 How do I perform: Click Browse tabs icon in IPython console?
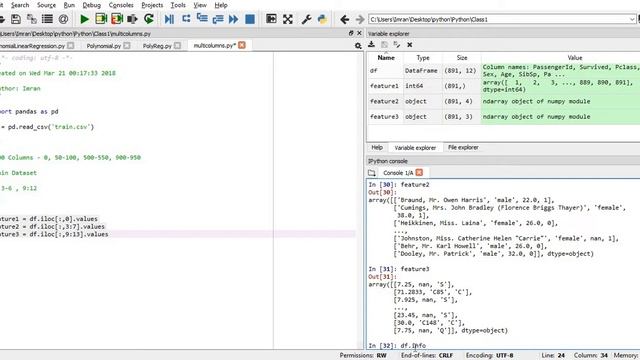click(x=371, y=173)
